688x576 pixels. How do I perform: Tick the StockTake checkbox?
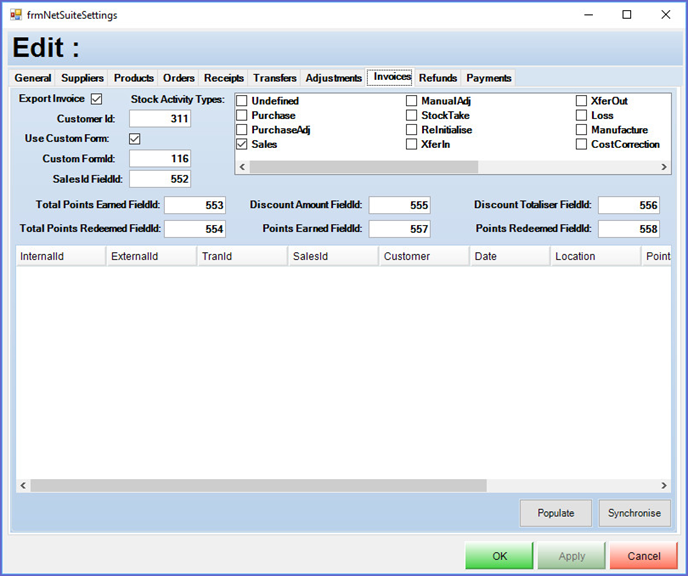point(412,115)
